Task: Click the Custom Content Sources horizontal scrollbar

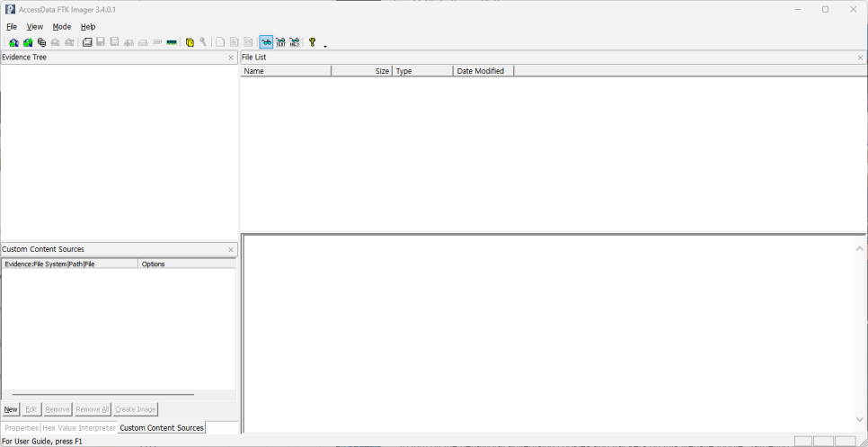Action: 103,394
